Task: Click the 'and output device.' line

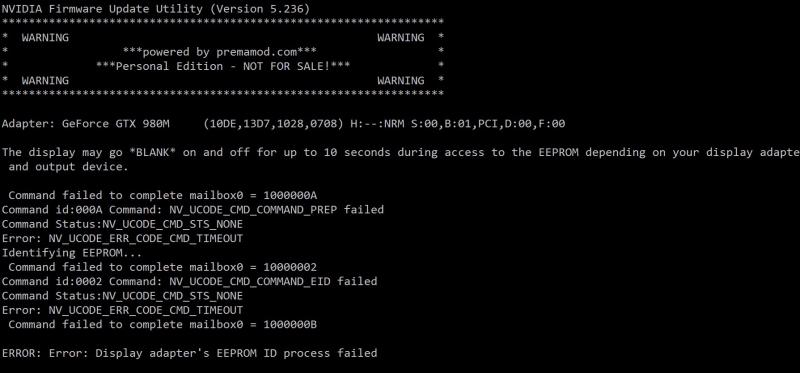Action: click(68, 166)
